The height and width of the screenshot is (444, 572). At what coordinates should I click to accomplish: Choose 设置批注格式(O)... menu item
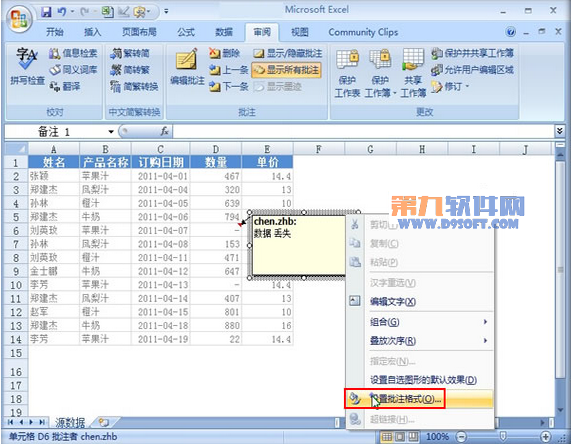(x=420, y=399)
